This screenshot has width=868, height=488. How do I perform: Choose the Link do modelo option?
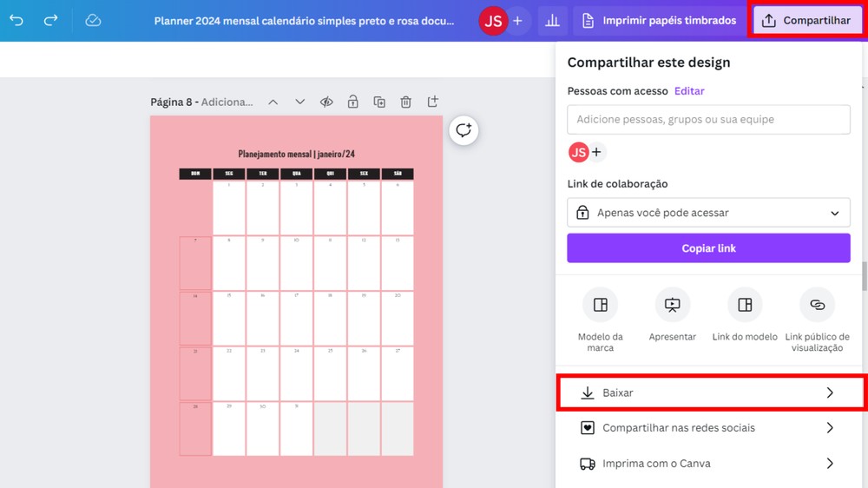[745, 314]
